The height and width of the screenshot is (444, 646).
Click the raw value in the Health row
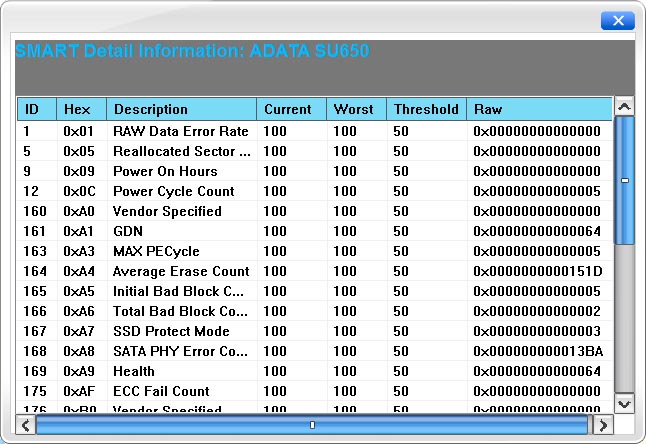[537, 371]
